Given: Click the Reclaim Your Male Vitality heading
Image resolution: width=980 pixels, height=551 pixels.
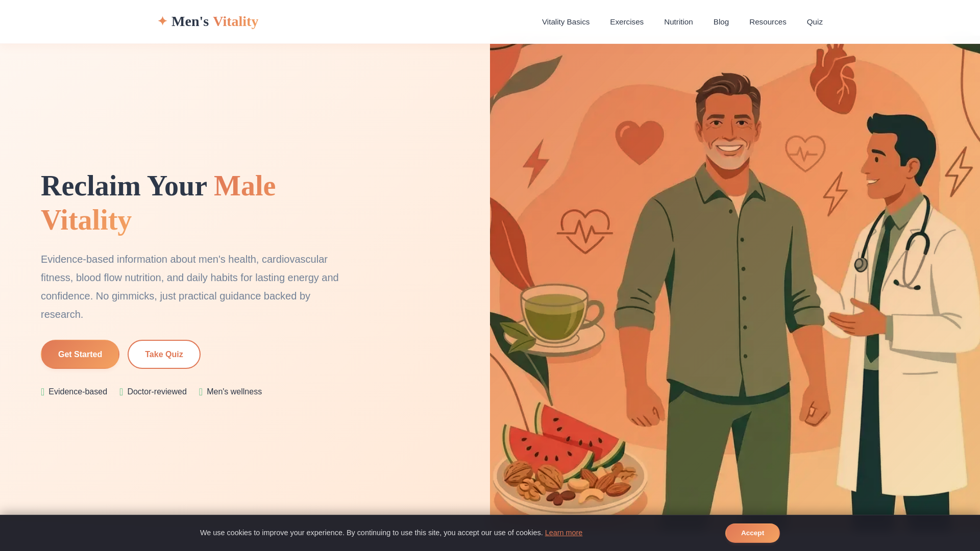Looking at the screenshot, I should (x=158, y=203).
